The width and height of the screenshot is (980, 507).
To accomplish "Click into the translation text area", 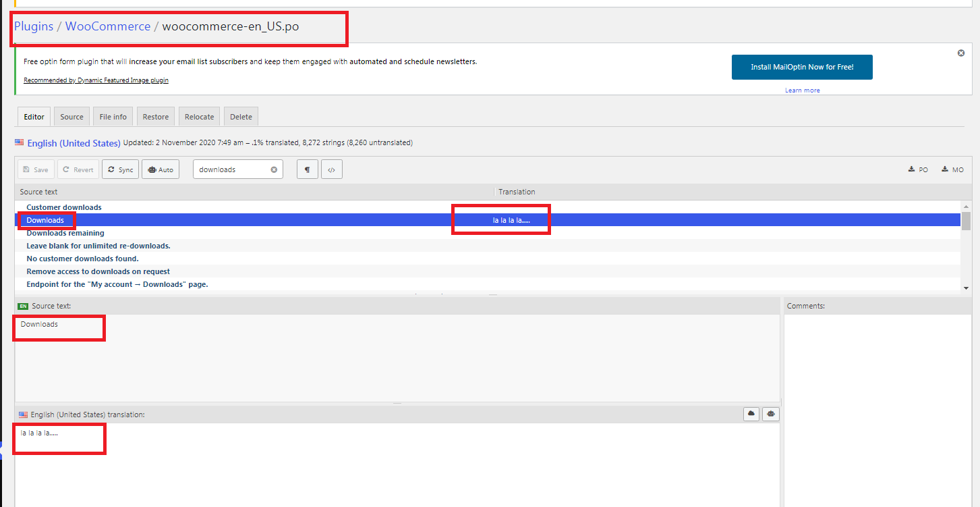I will [397, 464].
